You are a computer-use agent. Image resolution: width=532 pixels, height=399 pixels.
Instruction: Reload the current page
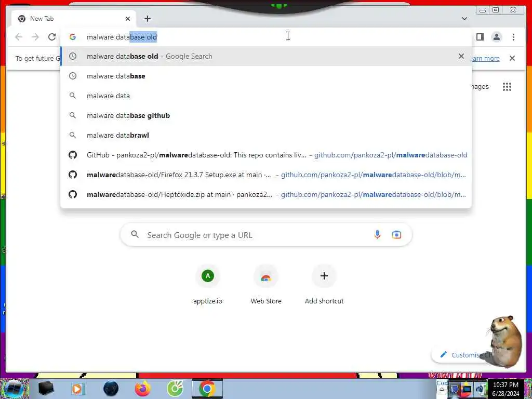coord(52,37)
